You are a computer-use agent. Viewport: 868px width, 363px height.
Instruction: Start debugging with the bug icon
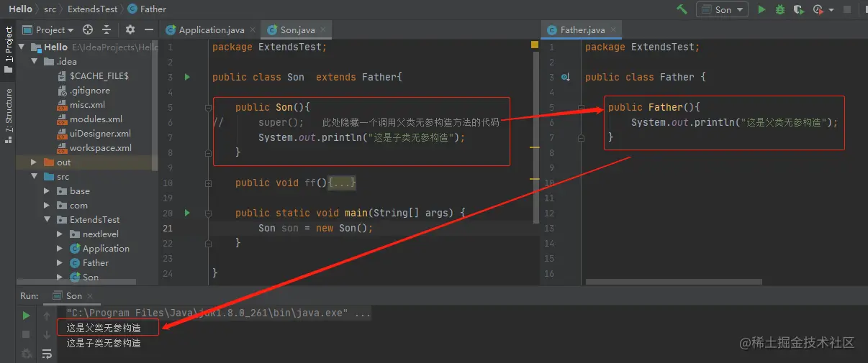pos(780,9)
